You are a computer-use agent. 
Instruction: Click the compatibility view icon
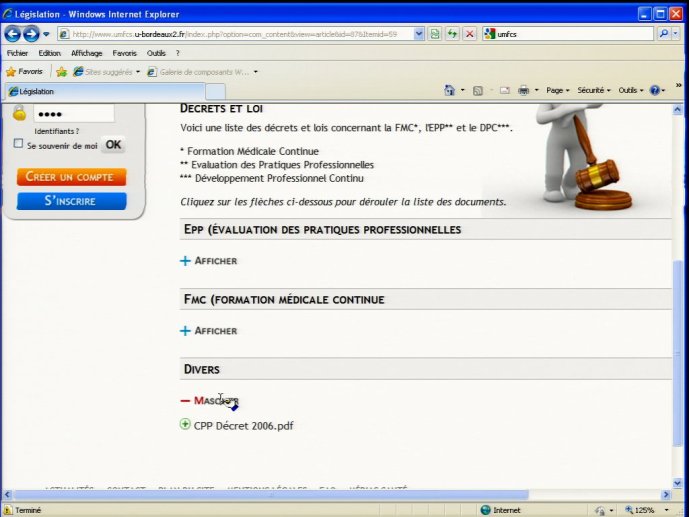(435, 34)
